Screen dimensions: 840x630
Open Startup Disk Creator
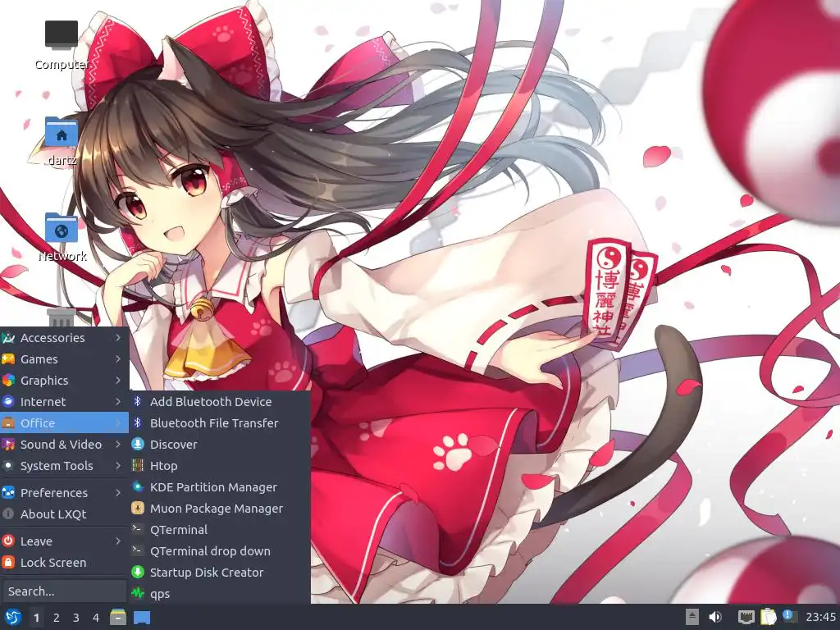220,573
